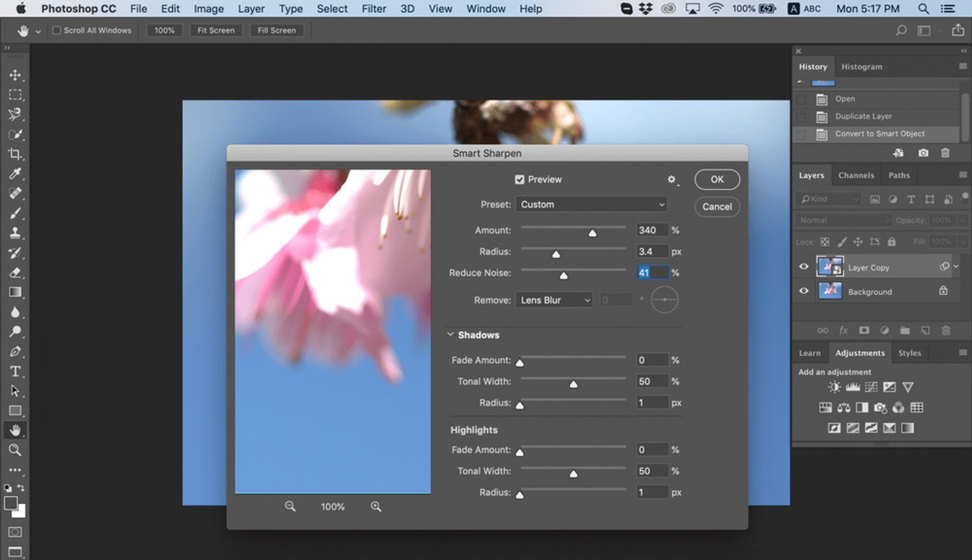Click the delete layer trash icon

click(x=947, y=330)
